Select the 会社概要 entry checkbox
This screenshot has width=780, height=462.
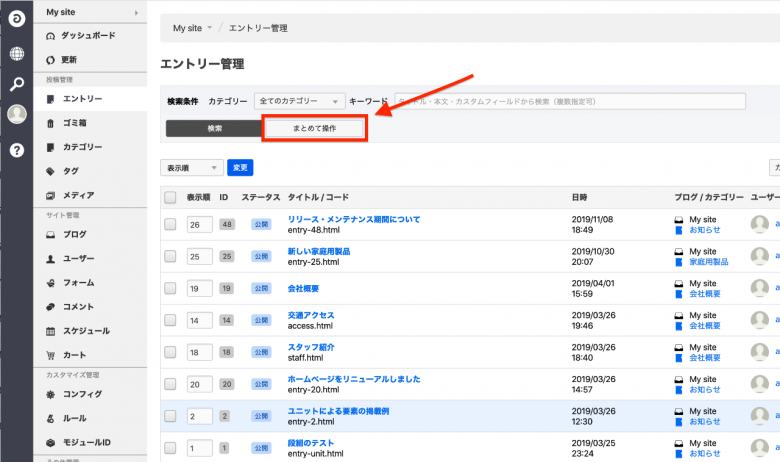tap(170, 288)
